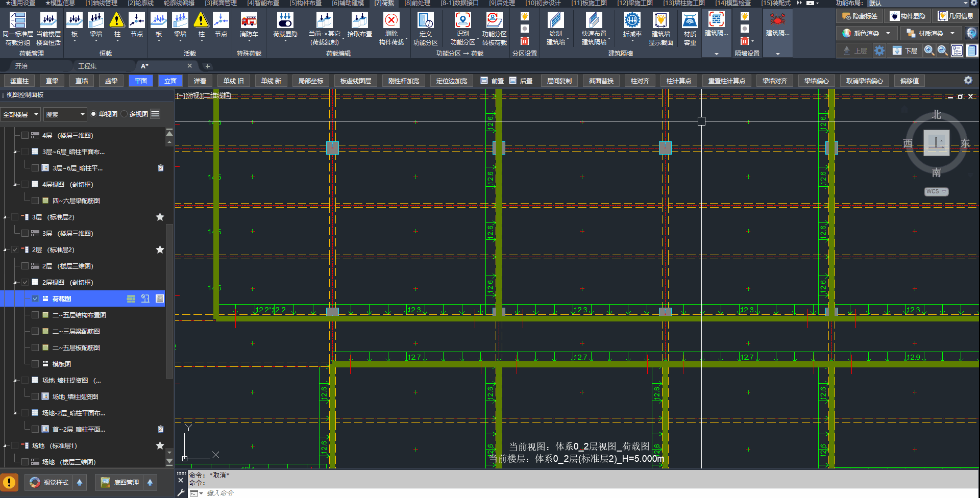Click the 荷载显隐 load visibility icon
The image size is (980, 498).
[285, 21]
